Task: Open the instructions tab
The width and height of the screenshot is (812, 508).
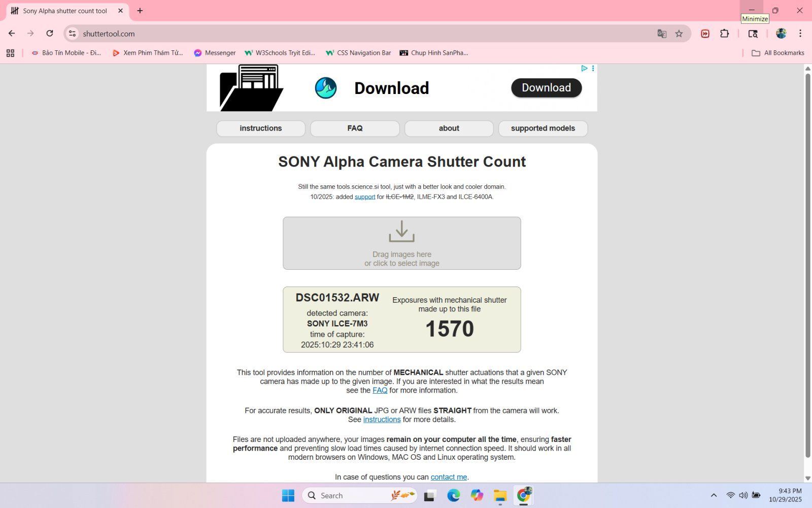Action: [261, 129]
